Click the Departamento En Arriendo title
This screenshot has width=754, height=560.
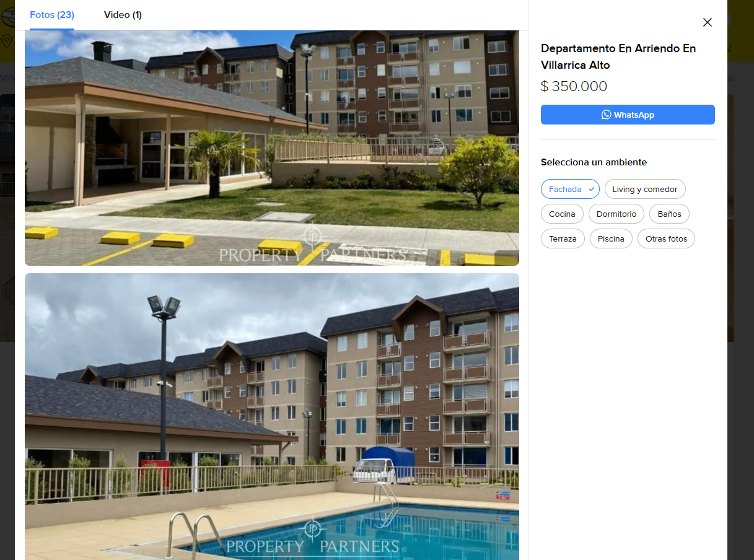[x=618, y=56]
